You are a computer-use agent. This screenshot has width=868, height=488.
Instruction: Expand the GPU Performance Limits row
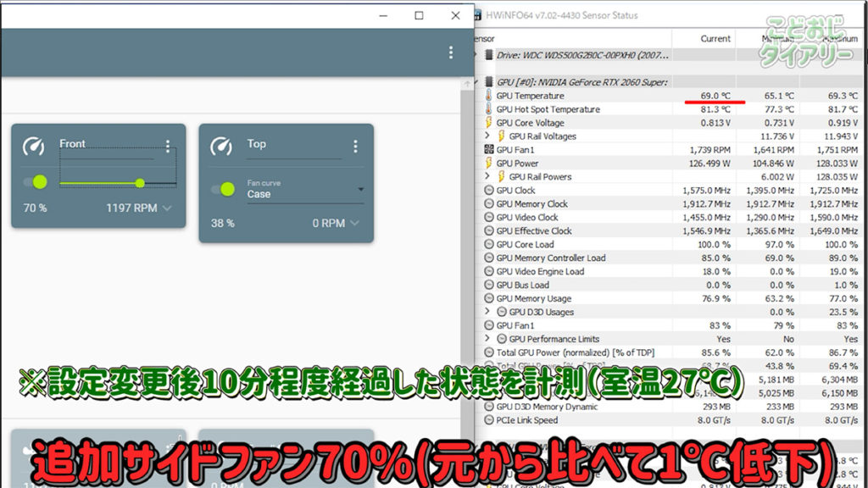pos(487,339)
